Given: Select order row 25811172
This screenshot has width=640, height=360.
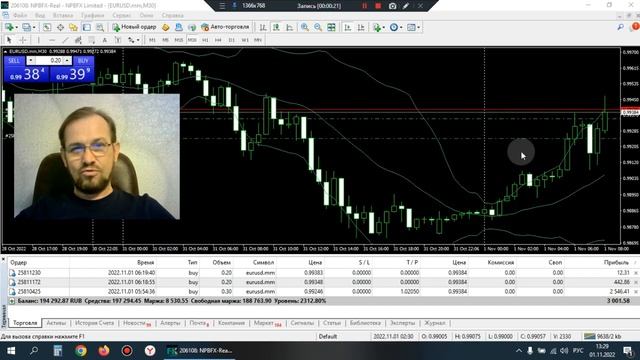Looking at the screenshot, I should pyautogui.click(x=322, y=282).
